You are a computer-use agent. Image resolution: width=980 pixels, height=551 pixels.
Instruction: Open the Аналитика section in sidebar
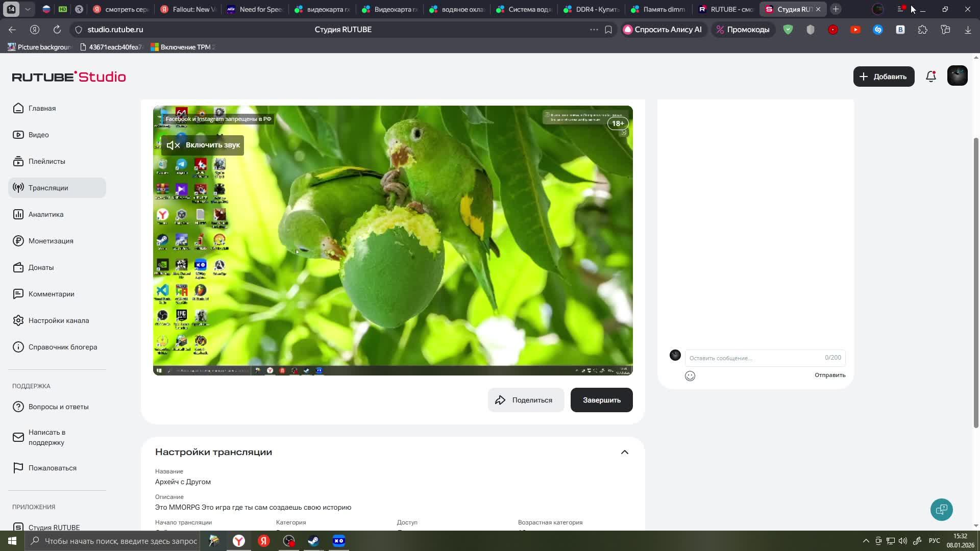46,214
